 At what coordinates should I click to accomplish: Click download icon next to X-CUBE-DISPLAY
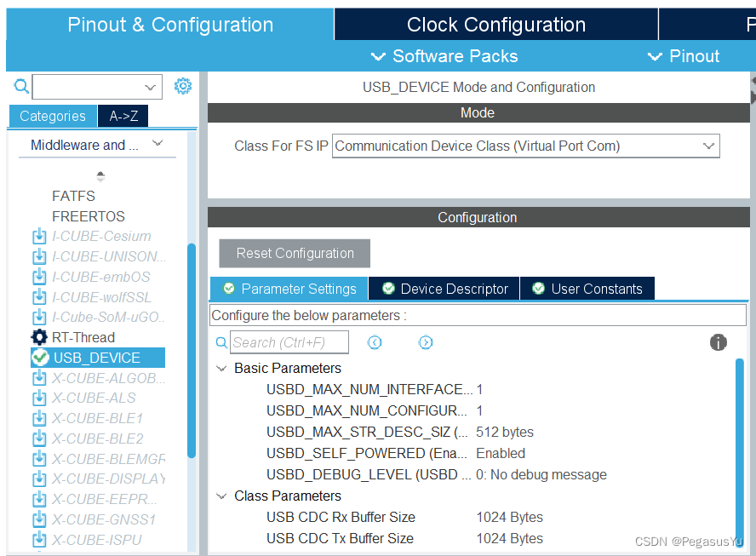[x=39, y=479]
